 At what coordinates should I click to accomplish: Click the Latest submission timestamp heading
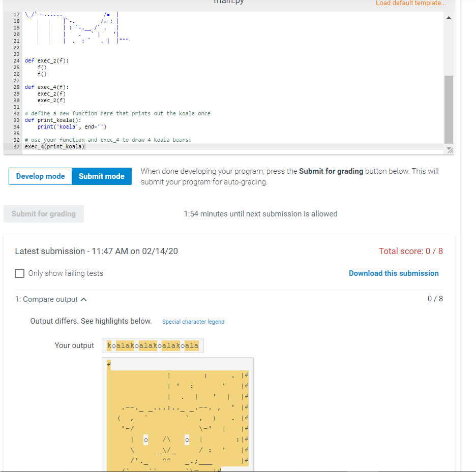tap(96, 251)
